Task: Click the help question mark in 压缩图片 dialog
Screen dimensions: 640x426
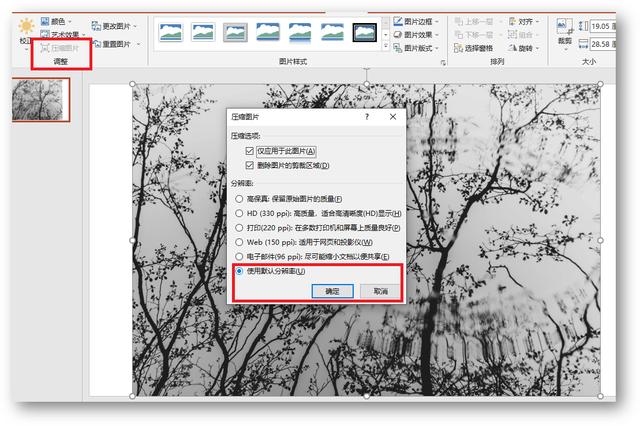Action: [367, 117]
